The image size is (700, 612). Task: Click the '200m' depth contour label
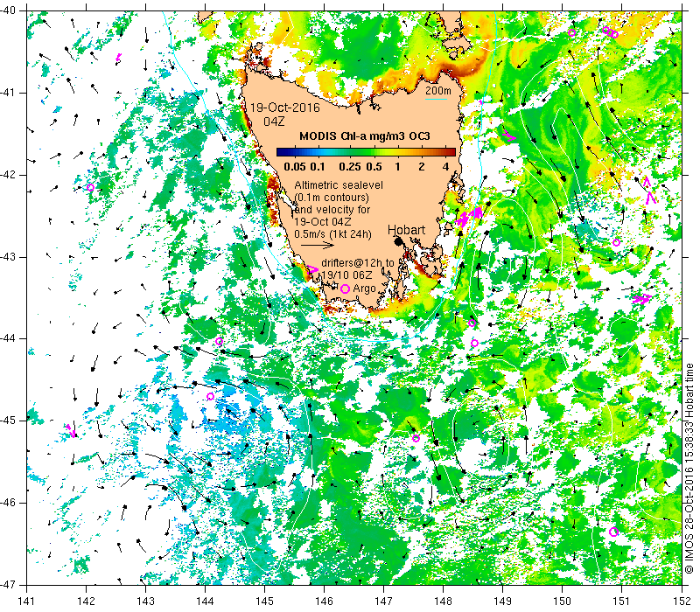(438, 91)
